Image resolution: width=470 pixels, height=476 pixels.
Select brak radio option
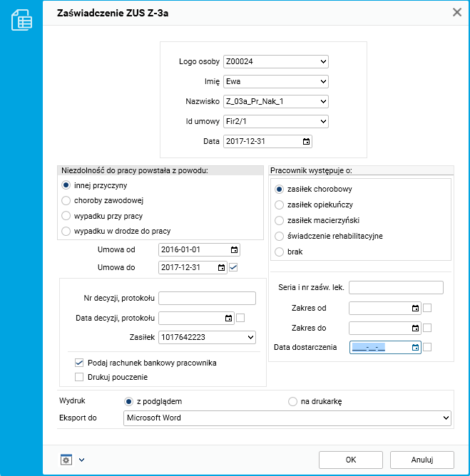(279, 252)
